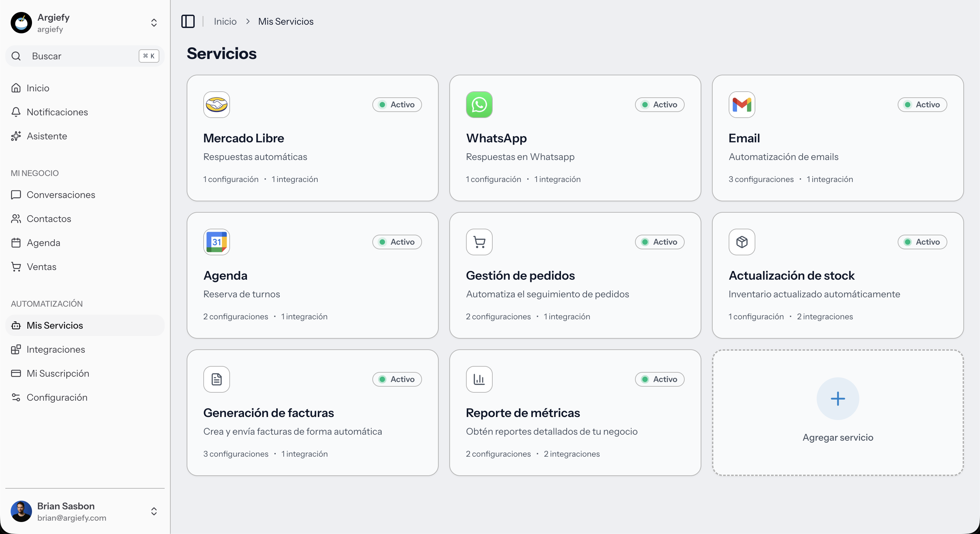Screen dimensions: 980x534
Task: Expand the Argiefy workspace switcher
Action: 154,23
